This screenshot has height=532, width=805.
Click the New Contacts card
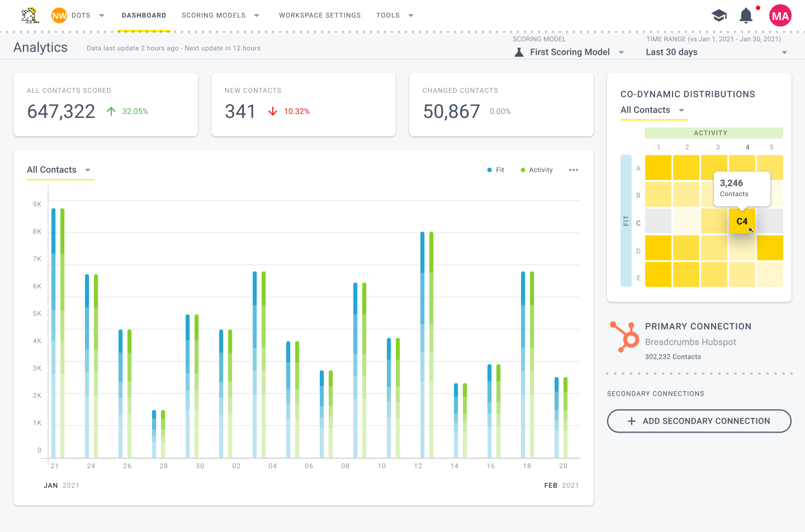[x=304, y=104]
